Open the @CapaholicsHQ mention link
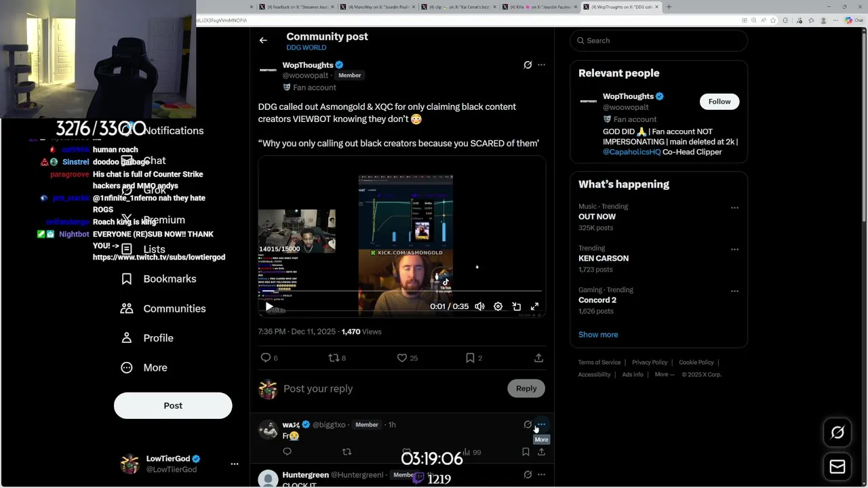This screenshot has height=488, width=868. 631,152
